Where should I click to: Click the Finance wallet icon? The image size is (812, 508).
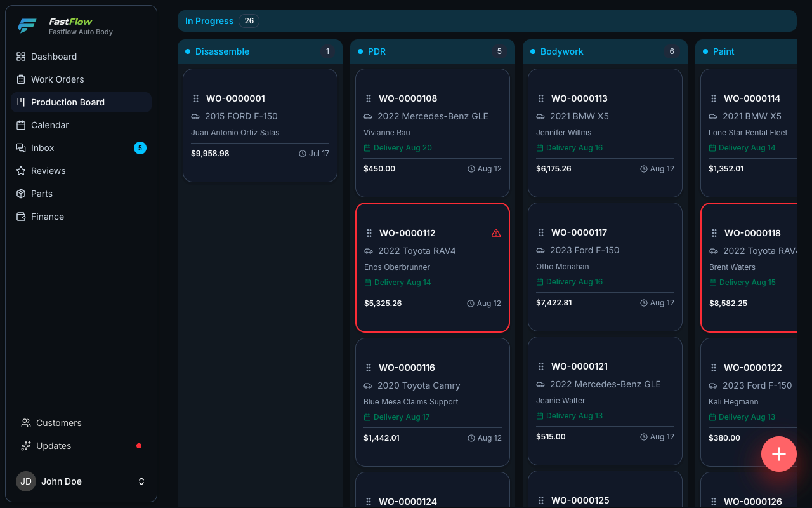point(21,217)
